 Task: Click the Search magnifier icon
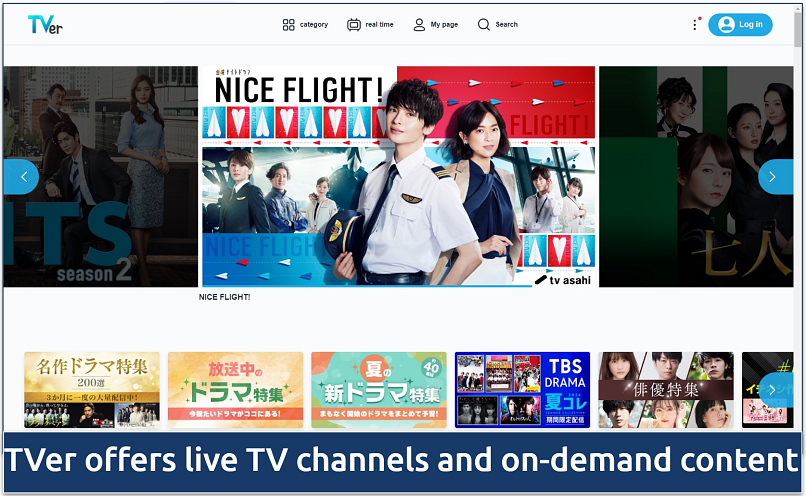pos(483,25)
